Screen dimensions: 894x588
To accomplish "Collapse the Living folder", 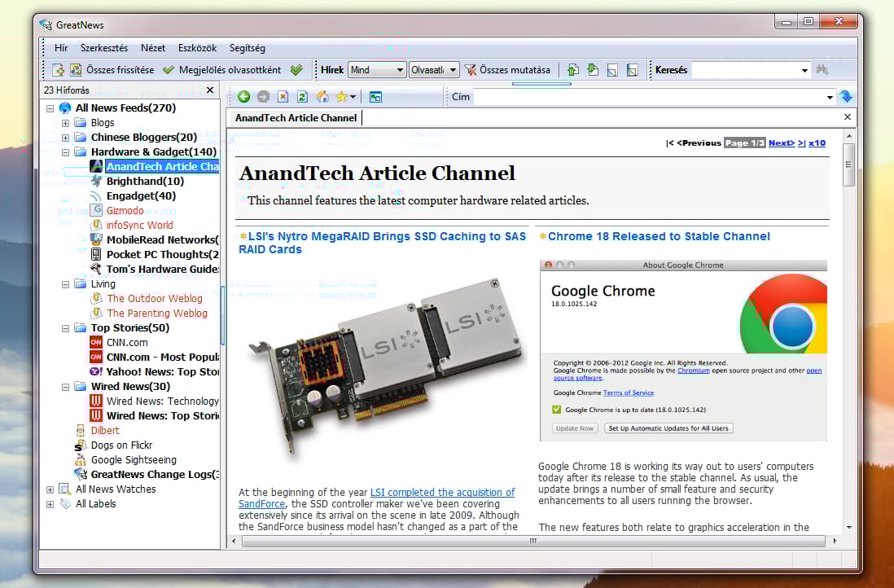I will 66,284.
